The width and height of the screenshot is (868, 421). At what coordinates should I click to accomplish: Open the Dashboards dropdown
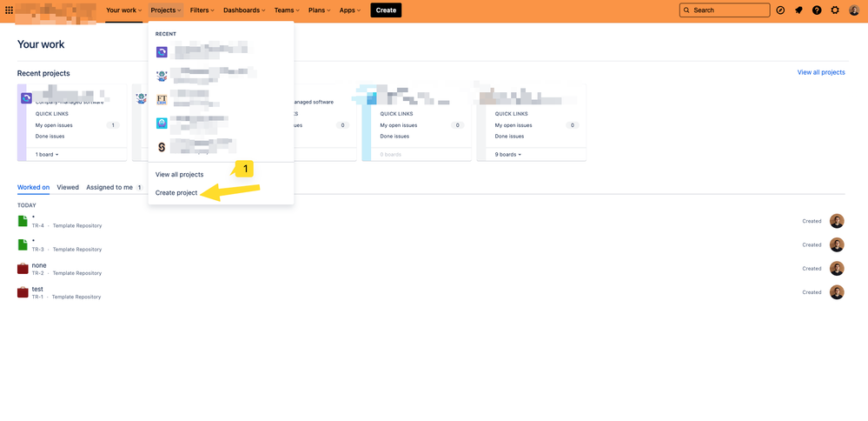point(244,10)
